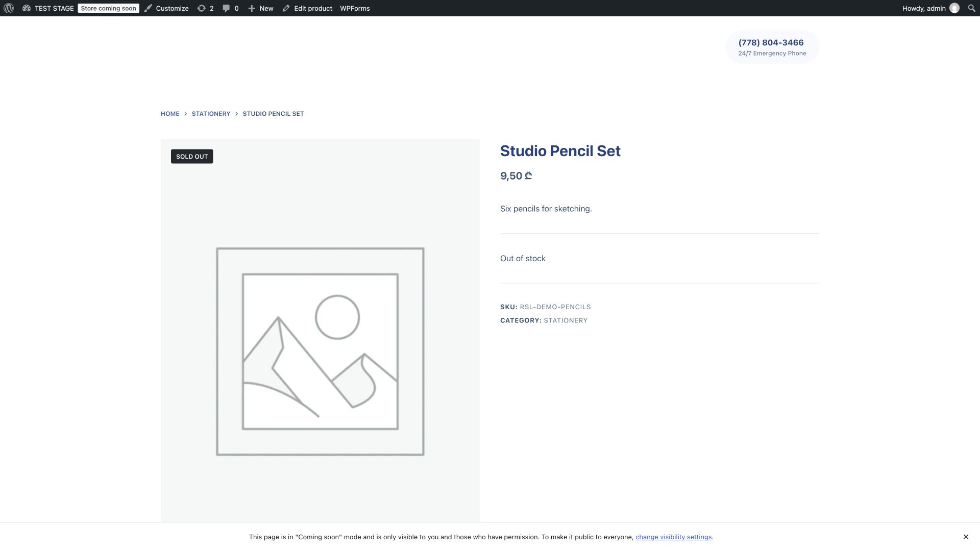This screenshot has height=551, width=980.
Task: Open the TEST STAGE site dashboard
Action: pyautogui.click(x=48, y=8)
